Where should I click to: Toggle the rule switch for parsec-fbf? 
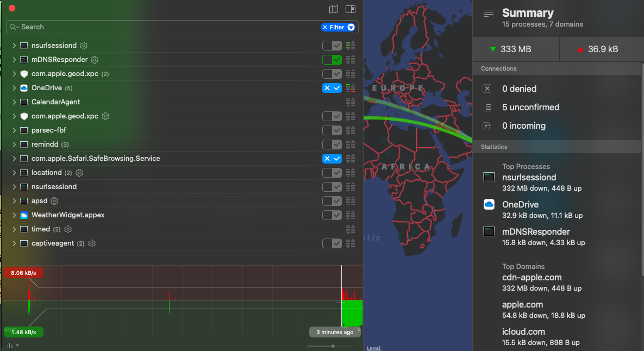click(332, 130)
